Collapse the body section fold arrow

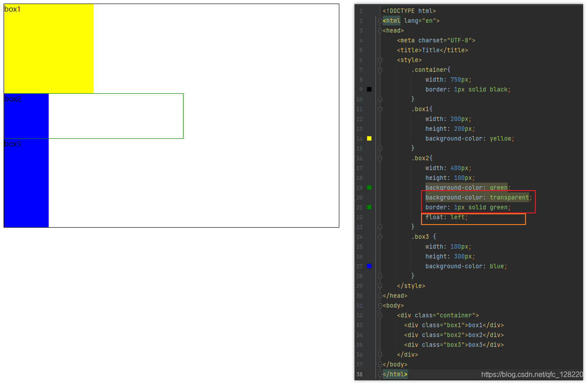tap(379, 305)
